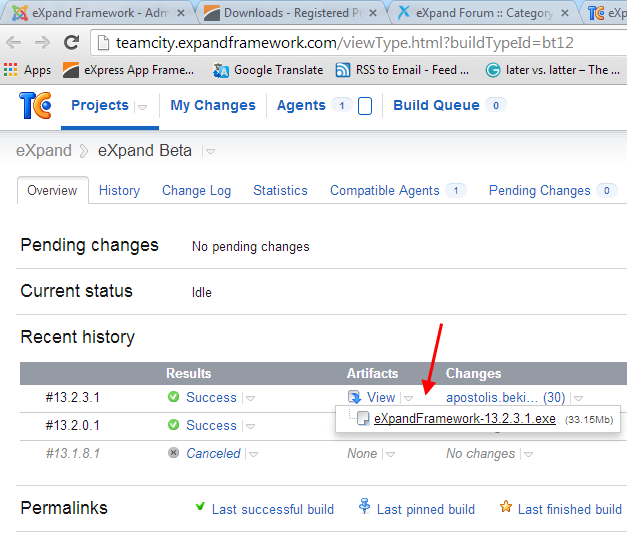This screenshot has height=549, width=627.
Task: Switch to the History tab
Action: point(120,190)
